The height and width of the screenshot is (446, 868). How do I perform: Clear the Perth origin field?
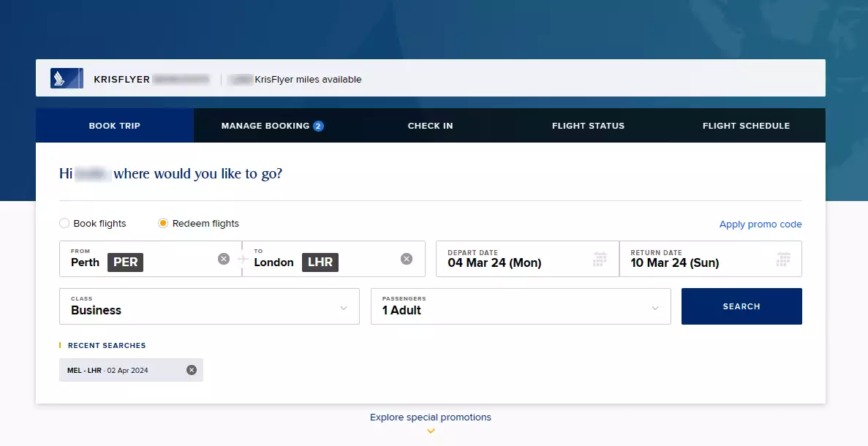click(224, 259)
